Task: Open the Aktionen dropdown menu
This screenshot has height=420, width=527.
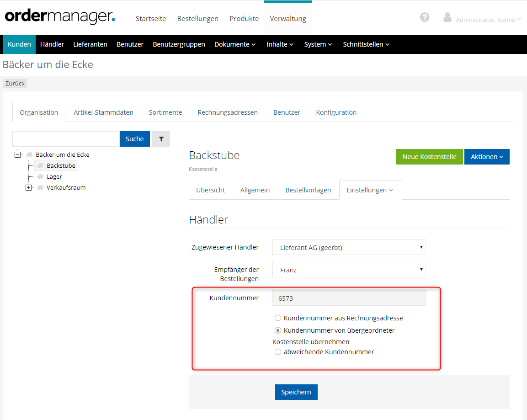Action: click(486, 157)
